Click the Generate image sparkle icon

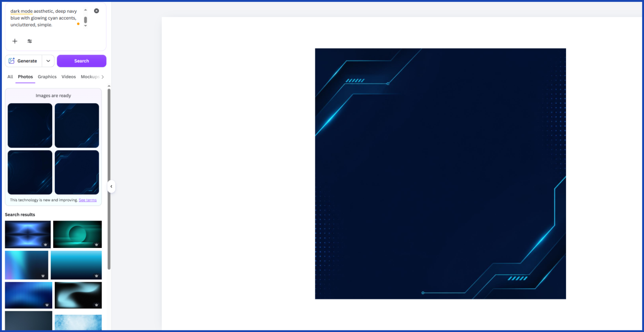(12, 61)
